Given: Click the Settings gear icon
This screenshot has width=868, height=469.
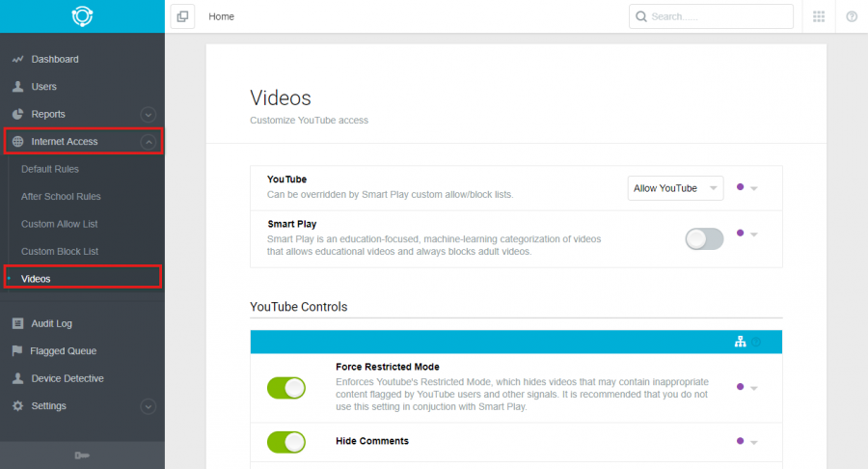Looking at the screenshot, I should [17, 406].
